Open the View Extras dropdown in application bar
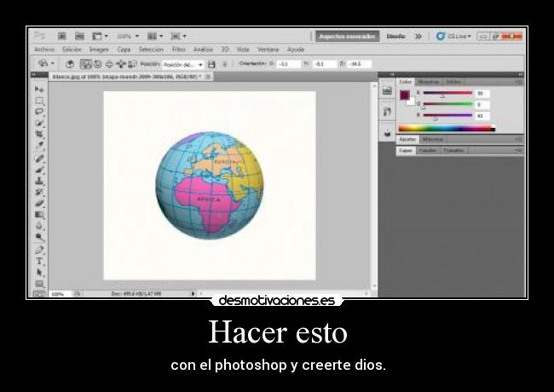Screen dimensions: 554x392 point(100,36)
